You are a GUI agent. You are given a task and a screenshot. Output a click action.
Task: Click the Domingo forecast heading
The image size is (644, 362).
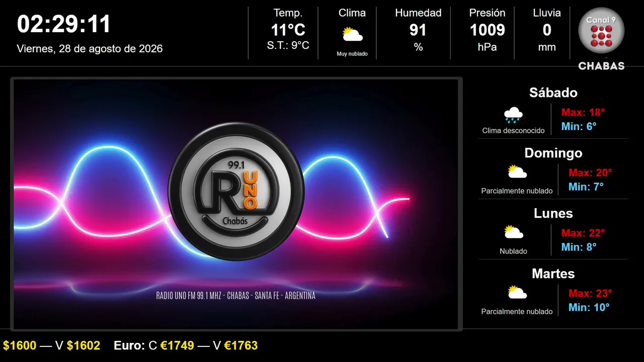(x=553, y=153)
